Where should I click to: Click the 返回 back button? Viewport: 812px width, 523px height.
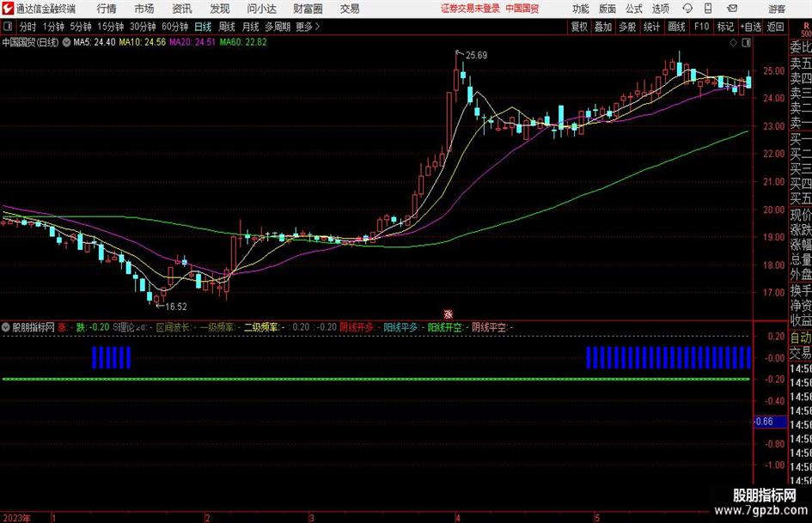pyautogui.click(x=775, y=27)
